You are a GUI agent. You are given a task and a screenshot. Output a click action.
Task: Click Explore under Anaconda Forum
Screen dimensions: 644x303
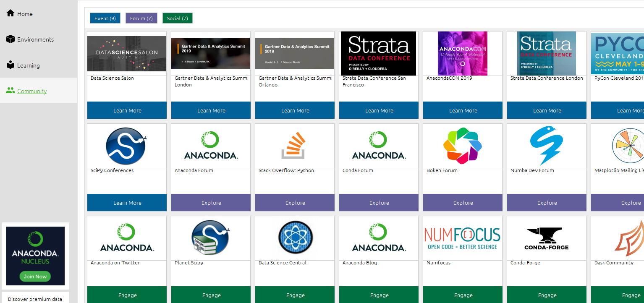tap(211, 203)
